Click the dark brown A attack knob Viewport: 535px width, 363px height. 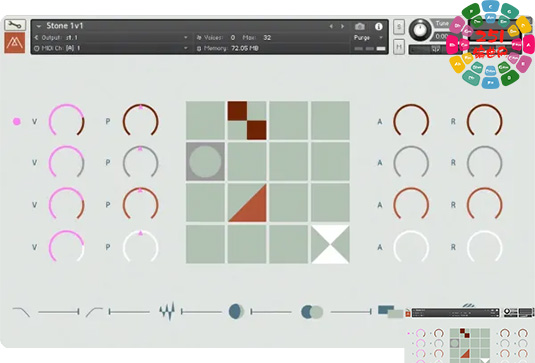tap(411, 121)
